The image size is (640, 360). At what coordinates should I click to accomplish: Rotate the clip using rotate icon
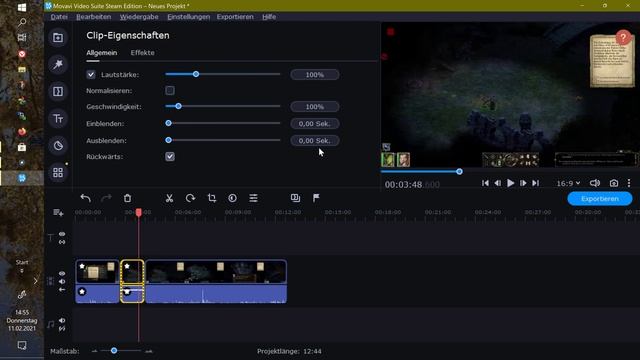click(x=190, y=198)
